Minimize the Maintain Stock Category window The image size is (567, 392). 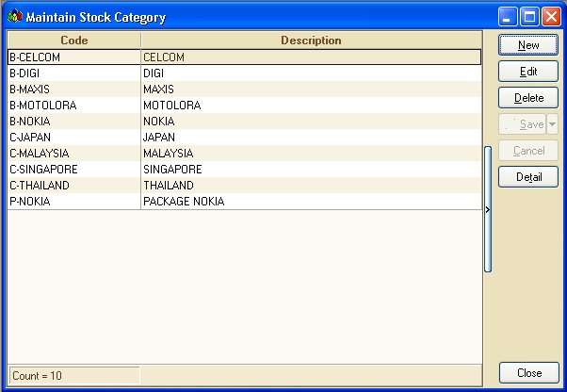(508, 17)
